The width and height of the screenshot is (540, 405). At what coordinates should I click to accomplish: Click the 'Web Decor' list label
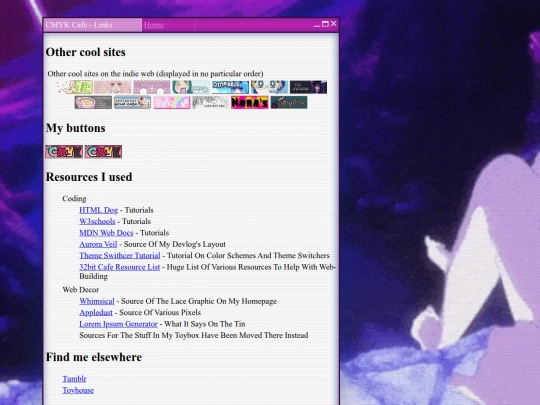(x=81, y=290)
